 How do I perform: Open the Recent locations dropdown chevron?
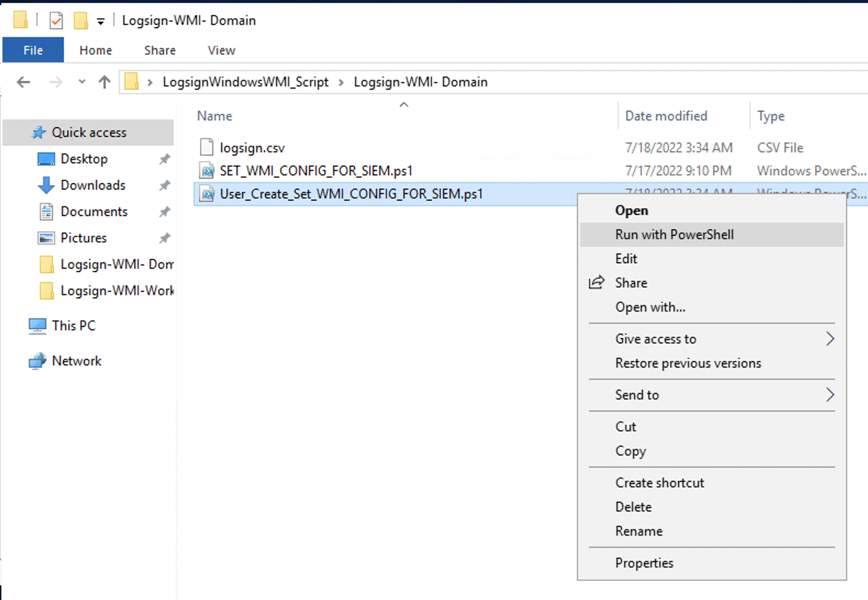point(82,82)
